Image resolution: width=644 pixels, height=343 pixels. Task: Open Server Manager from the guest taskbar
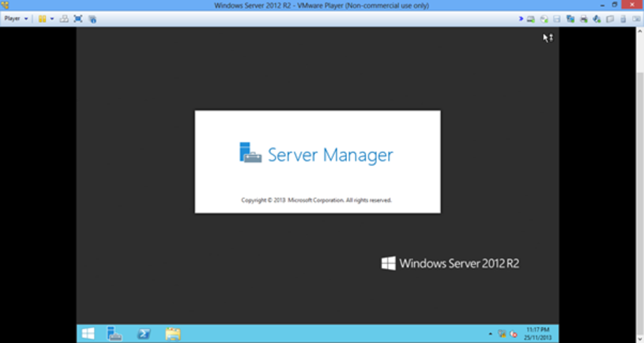click(x=115, y=333)
